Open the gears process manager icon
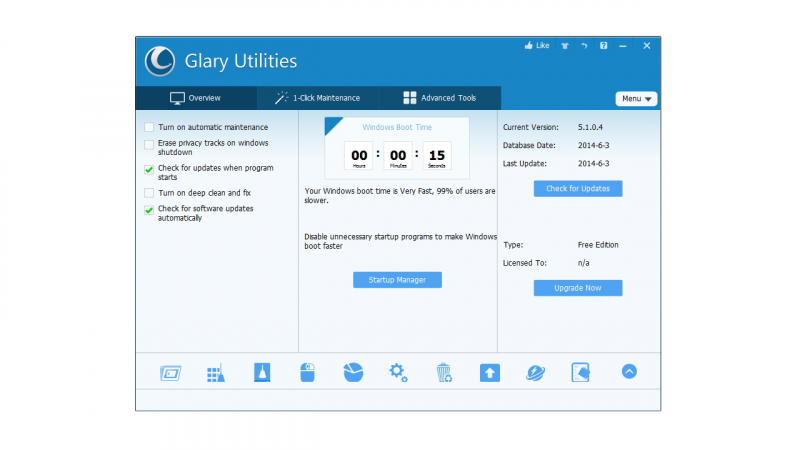The width and height of the screenshot is (800, 450). (398, 373)
